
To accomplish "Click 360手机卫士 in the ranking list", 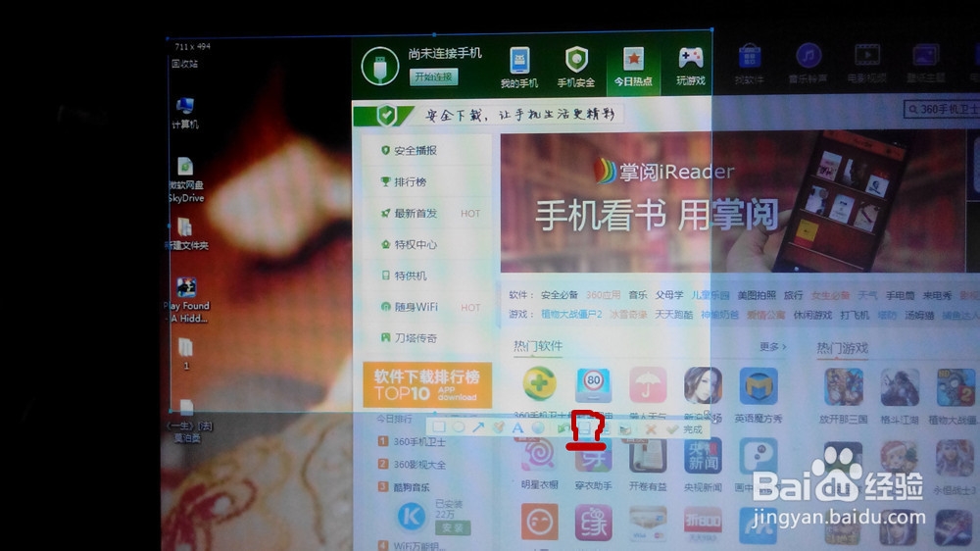I will pos(419,441).
